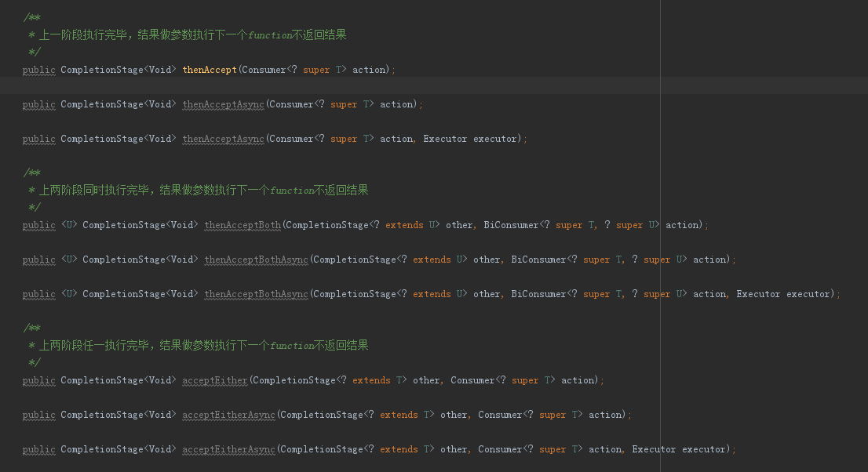
Task: Click thenAcceptBothAsync in the overload without Executor
Action: (x=257, y=260)
